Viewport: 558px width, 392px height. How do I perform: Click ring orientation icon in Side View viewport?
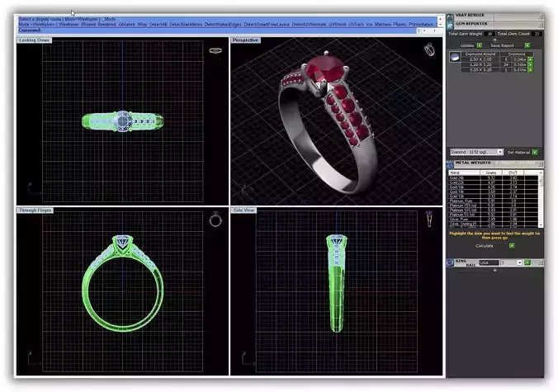(429, 219)
